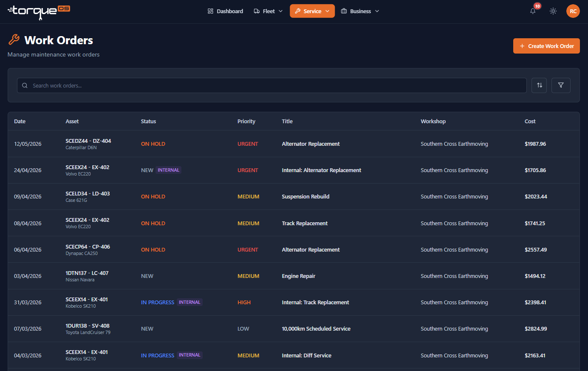Click URGENT priority on 24/04/2026 row
588x371 pixels.
[x=248, y=170]
